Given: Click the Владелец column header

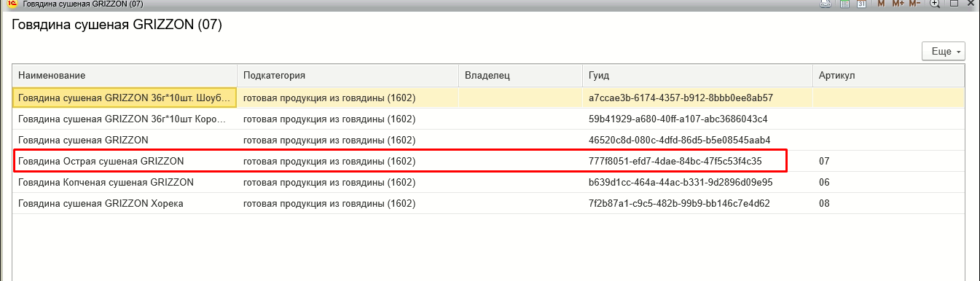Looking at the screenshot, I should click(x=520, y=76).
